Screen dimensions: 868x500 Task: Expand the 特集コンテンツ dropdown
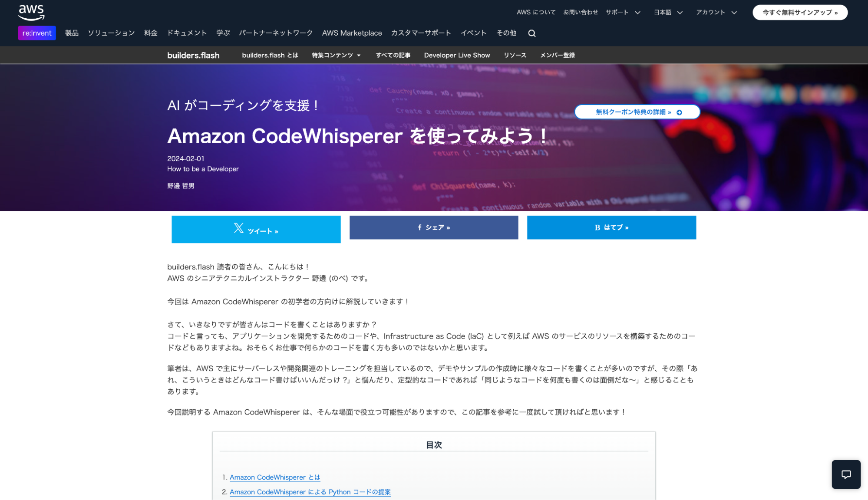[x=336, y=55]
